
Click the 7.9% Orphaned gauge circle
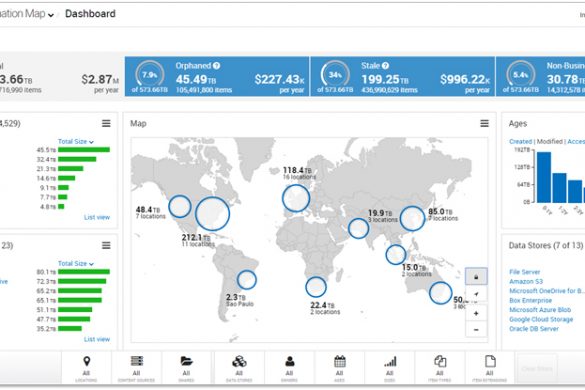click(150, 74)
